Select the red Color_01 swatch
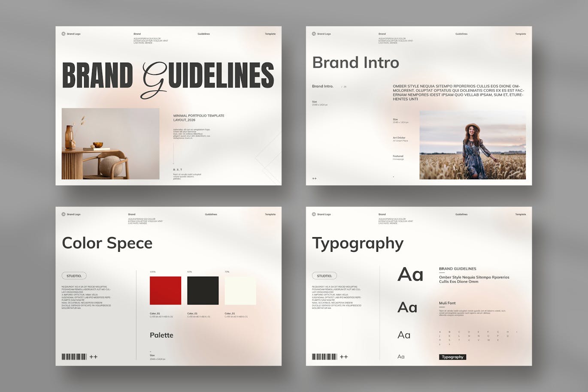The width and height of the screenshot is (588, 392). [x=165, y=291]
